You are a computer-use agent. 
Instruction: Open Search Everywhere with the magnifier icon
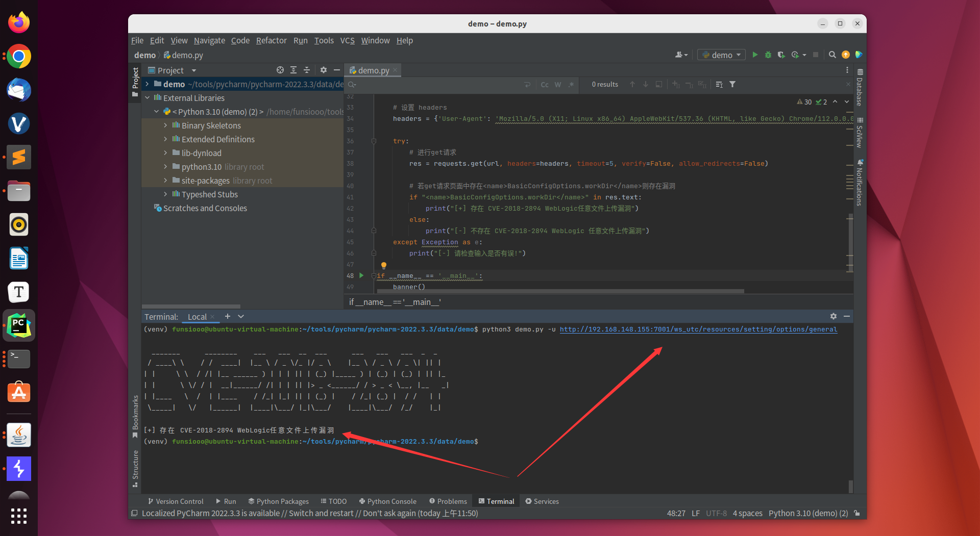(832, 55)
